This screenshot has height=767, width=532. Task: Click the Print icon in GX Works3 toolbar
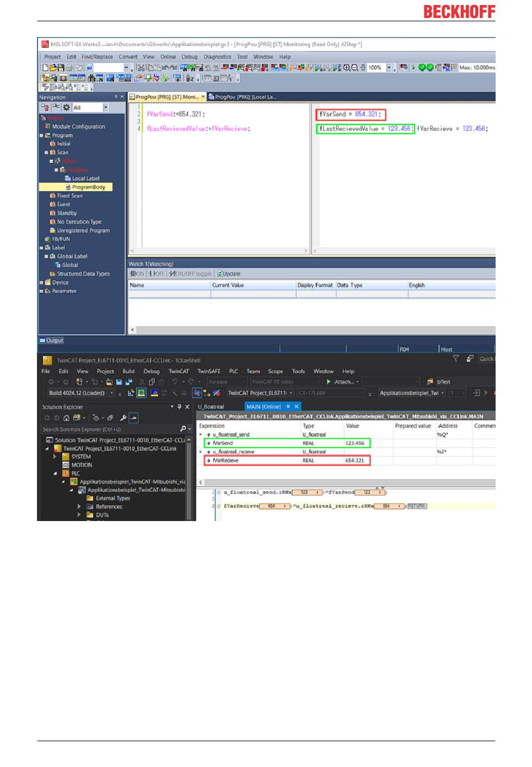(69, 67)
